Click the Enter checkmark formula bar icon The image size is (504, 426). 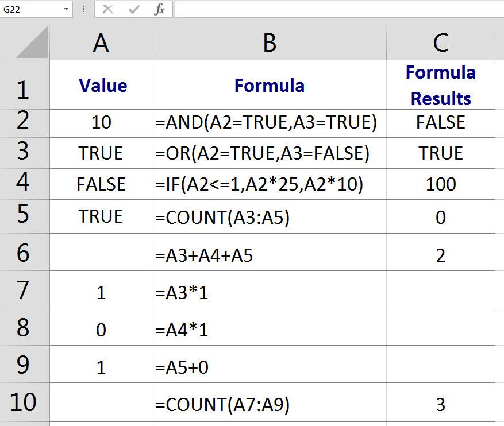click(x=134, y=9)
